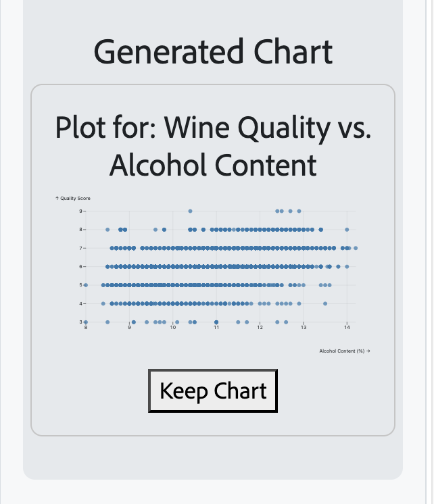Screen dimensions: 434x504
Task: Select the x-axis tick label 13
Action: pos(304,328)
